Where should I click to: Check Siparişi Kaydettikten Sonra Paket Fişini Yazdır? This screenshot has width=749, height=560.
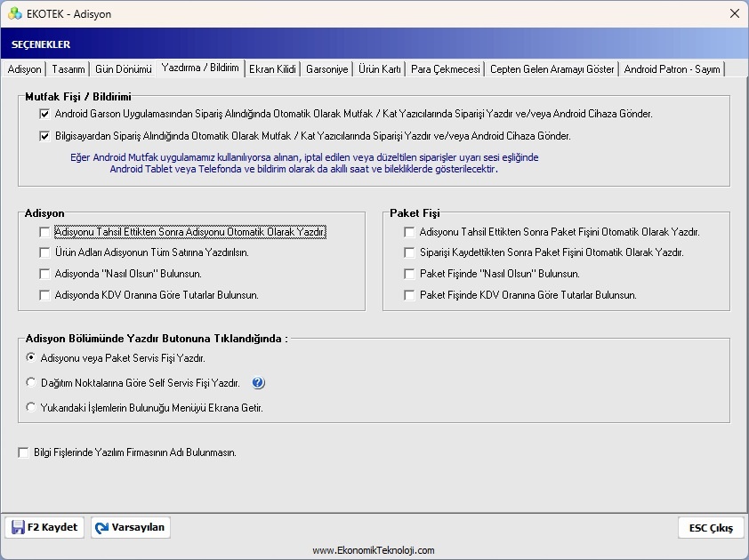[409, 252]
